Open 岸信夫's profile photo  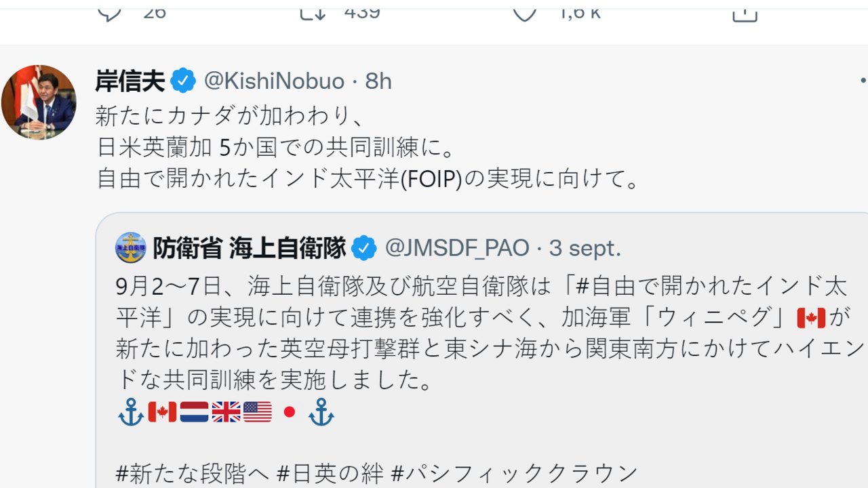pyautogui.click(x=39, y=102)
